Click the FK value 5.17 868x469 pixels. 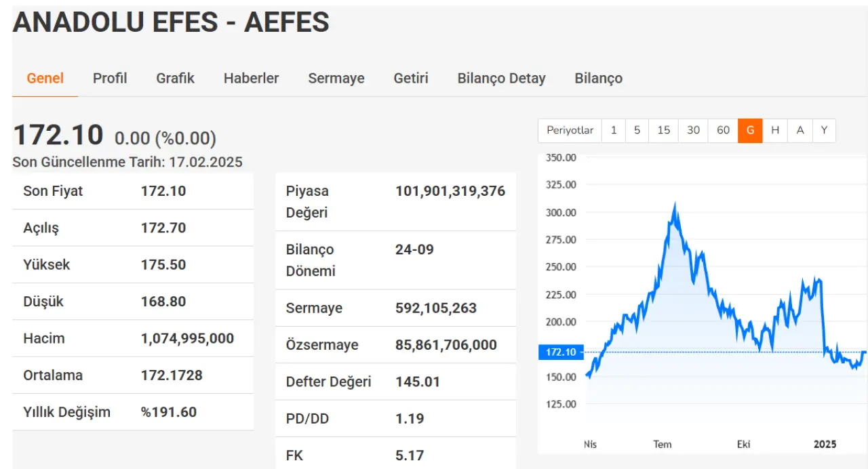click(410, 455)
